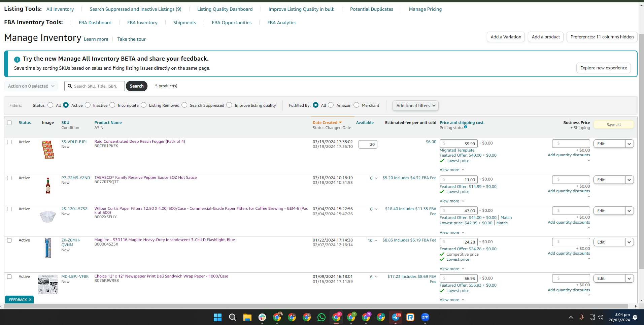Viewport: 644px width, 325px height.
Task: Open the Additional filters dropdown
Action: (x=415, y=105)
